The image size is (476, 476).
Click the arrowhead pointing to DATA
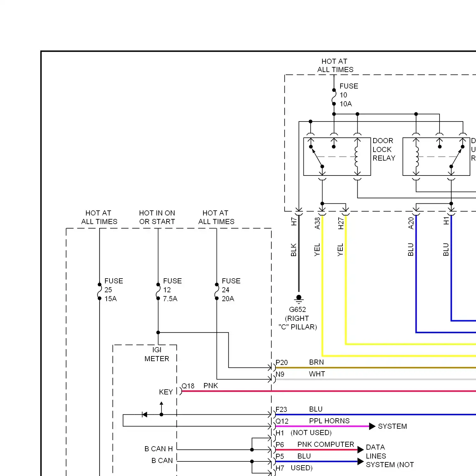(x=360, y=450)
